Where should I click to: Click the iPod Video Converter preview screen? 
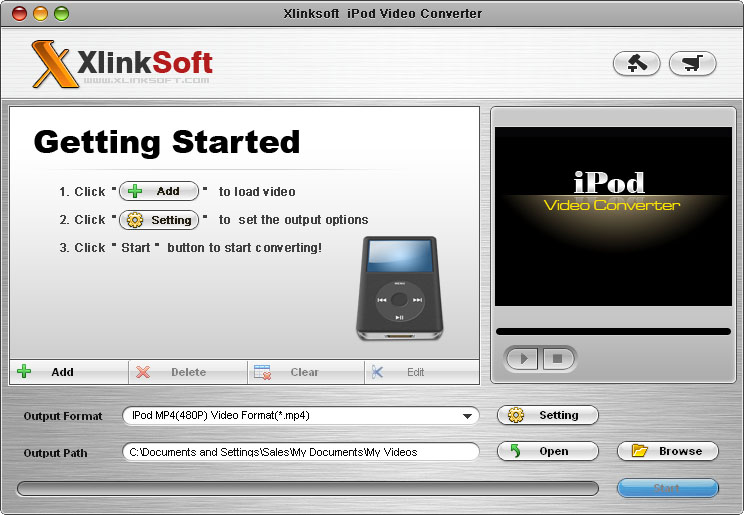click(613, 216)
